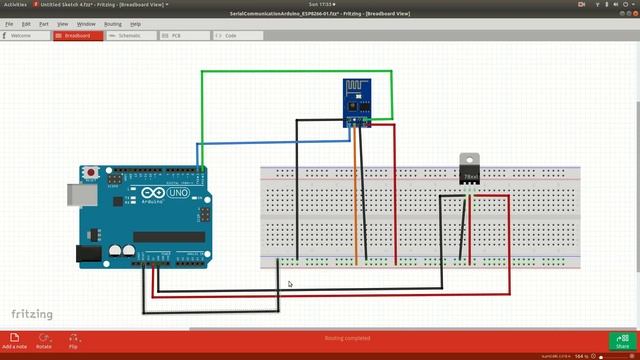The image size is (640, 360).
Task: Click the window title SerialCommunicationArduino_ESP8266 text
Action: click(x=320, y=13)
